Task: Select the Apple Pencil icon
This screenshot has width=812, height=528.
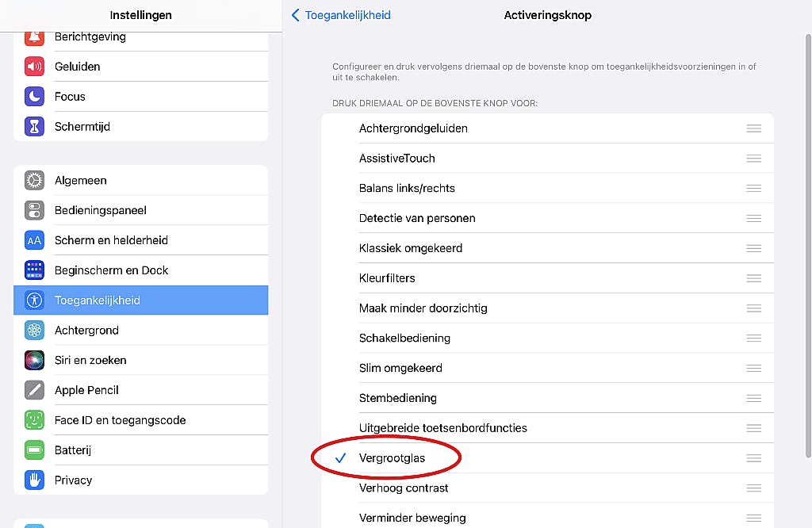Action: [34, 390]
